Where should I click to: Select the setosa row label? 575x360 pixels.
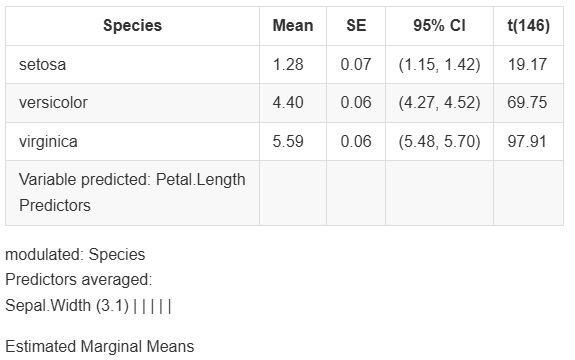pyautogui.click(x=43, y=65)
